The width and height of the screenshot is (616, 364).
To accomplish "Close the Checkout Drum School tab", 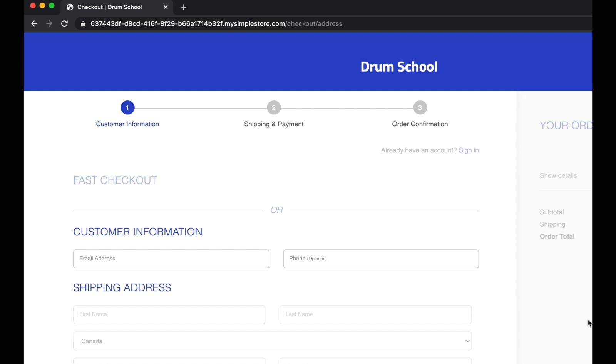I will point(166,7).
